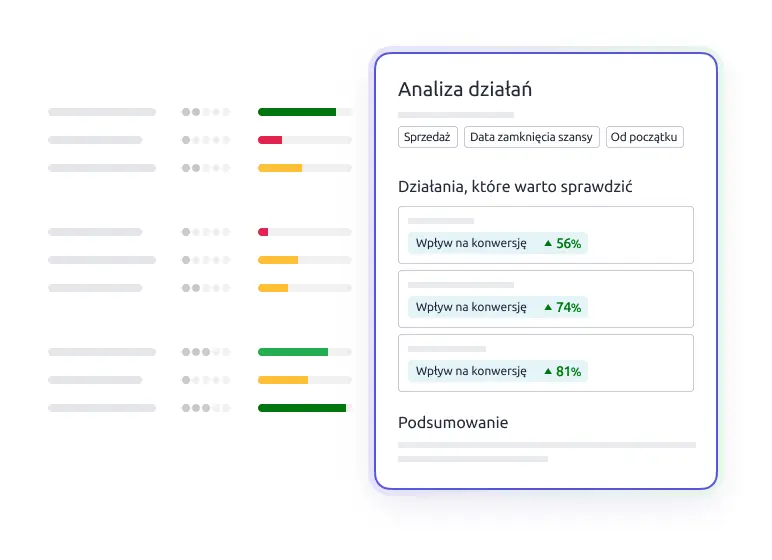This screenshot has height=560, width=772.
Task: Click the dot rating in the first row
Action: pyautogui.click(x=206, y=112)
